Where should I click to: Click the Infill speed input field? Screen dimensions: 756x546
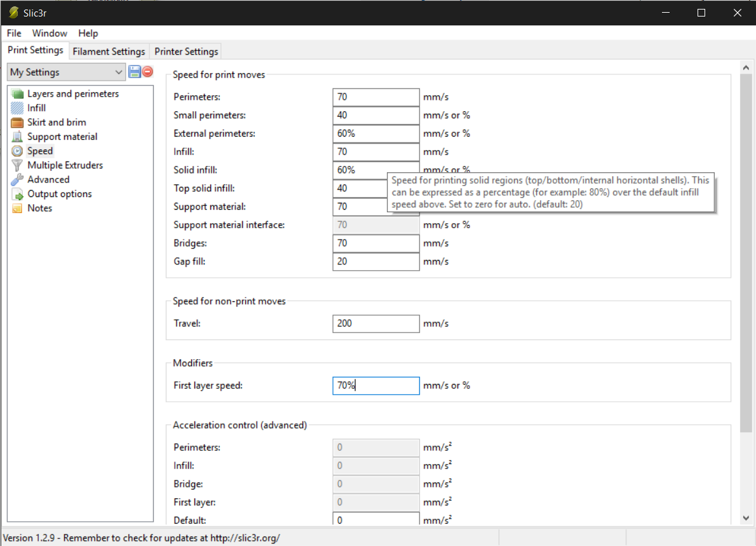click(x=376, y=152)
